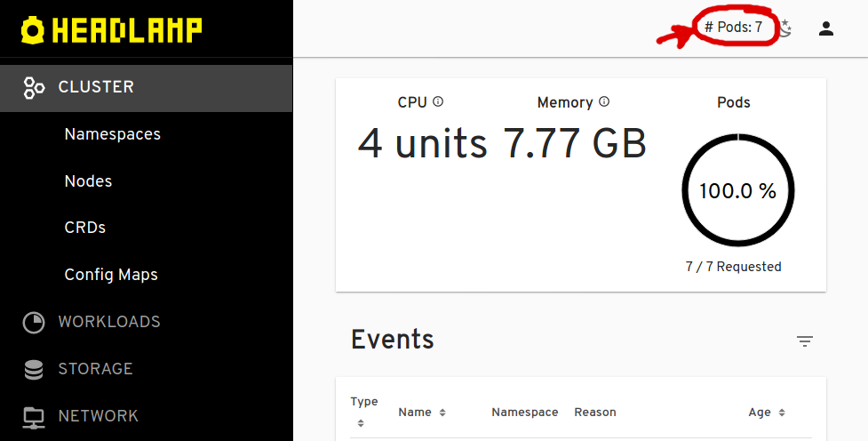Sort events by Age column
Screen dimensions: 868x441
(x=782, y=413)
